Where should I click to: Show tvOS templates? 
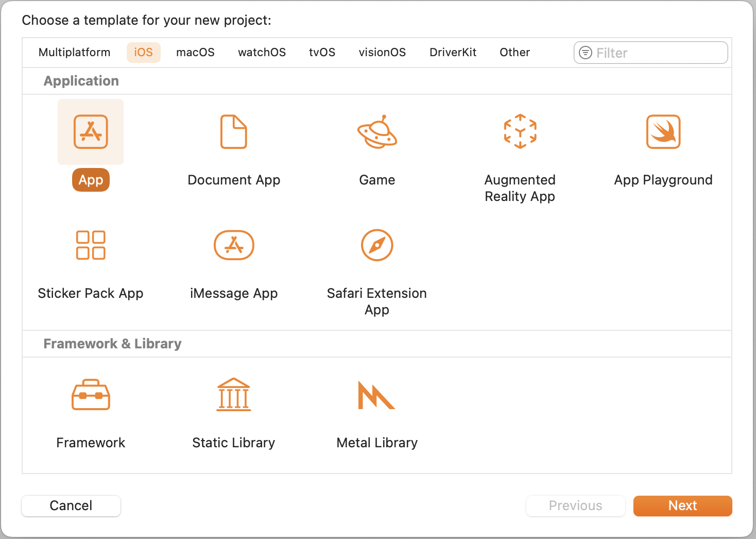[322, 53]
